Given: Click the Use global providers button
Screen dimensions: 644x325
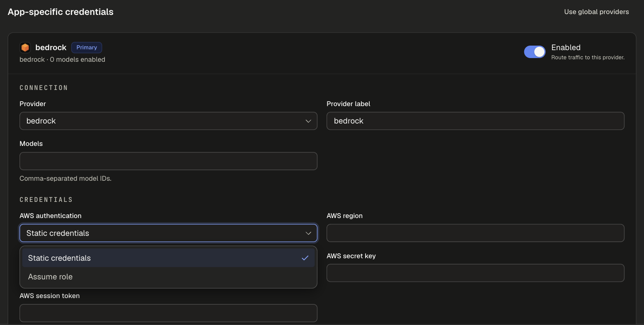Looking at the screenshot, I should 596,12.
